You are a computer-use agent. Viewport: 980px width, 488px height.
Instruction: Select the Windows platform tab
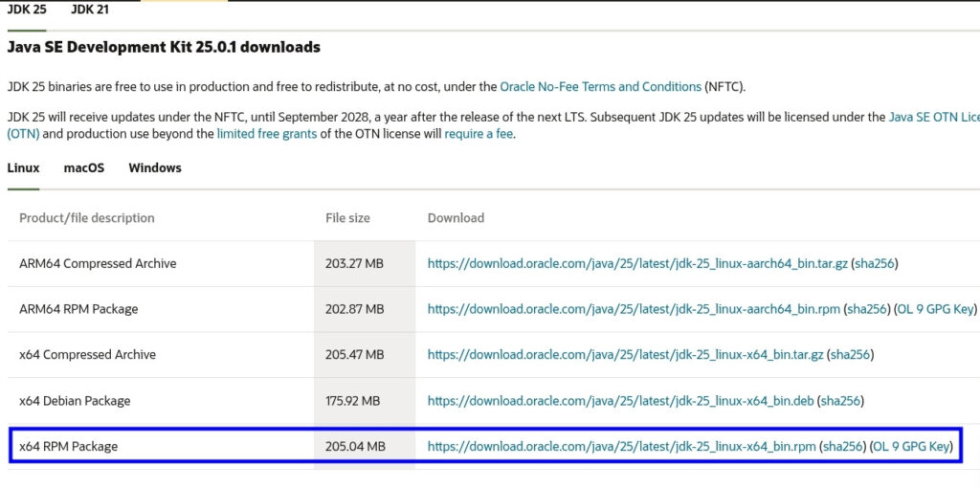click(155, 167)
